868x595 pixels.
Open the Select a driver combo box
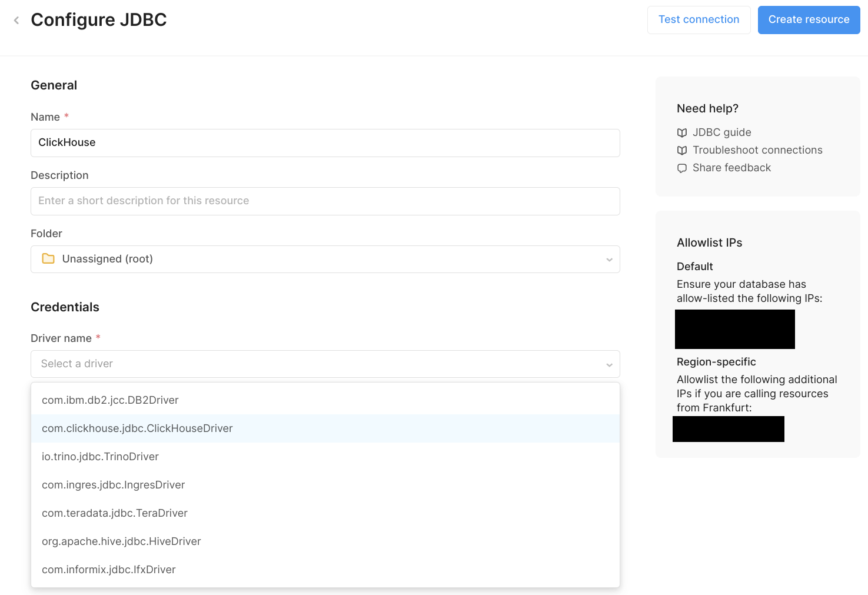pyautogui.click(x=318, y=364)
